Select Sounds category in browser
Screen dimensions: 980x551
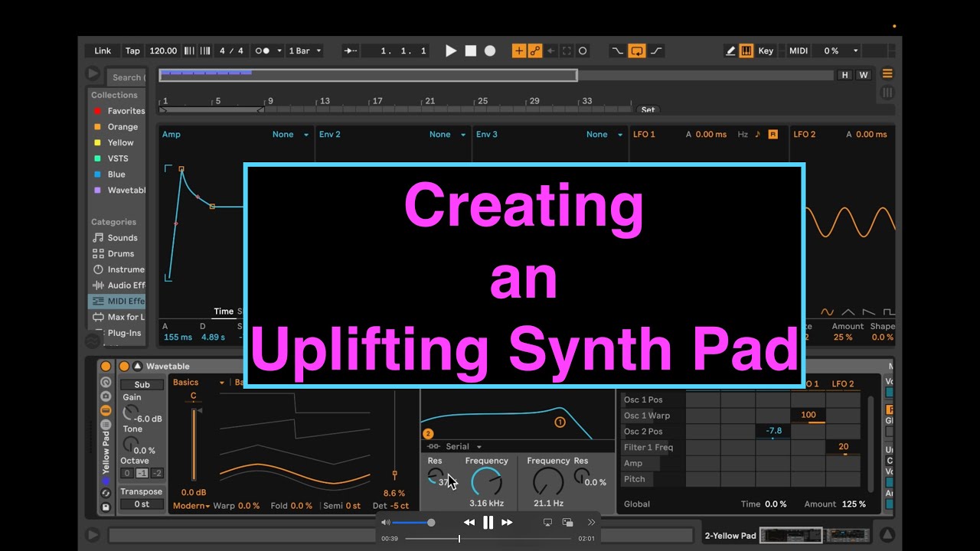click(117, 238)
